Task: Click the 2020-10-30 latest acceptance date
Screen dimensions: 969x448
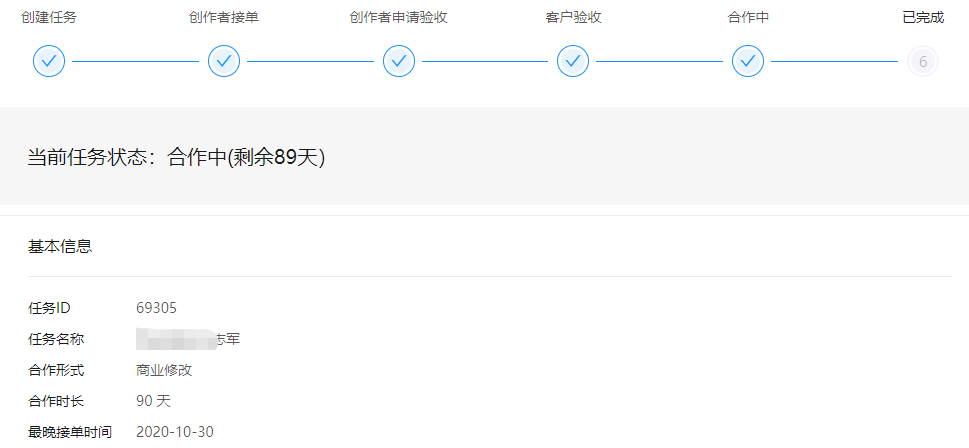Action: tap(175, 432)
